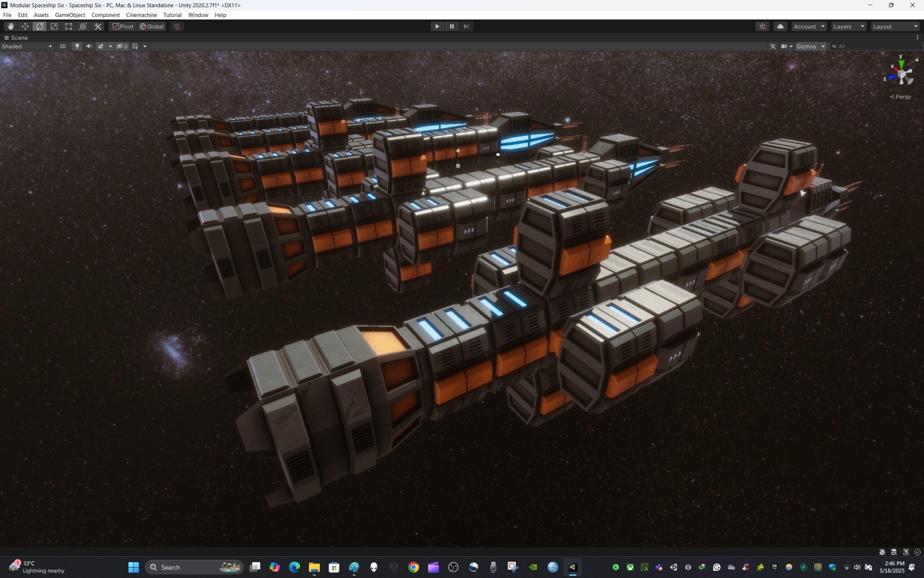The width and height of the screenshot is (924, 578).
Task: Click the debug mode bug icon in status bar
Action: point(882,552)
